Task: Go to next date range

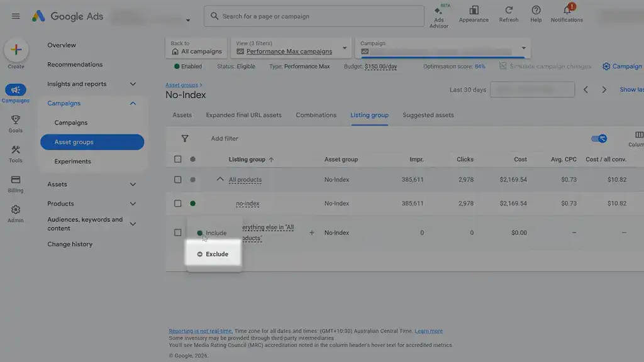Action: point(604,89)
